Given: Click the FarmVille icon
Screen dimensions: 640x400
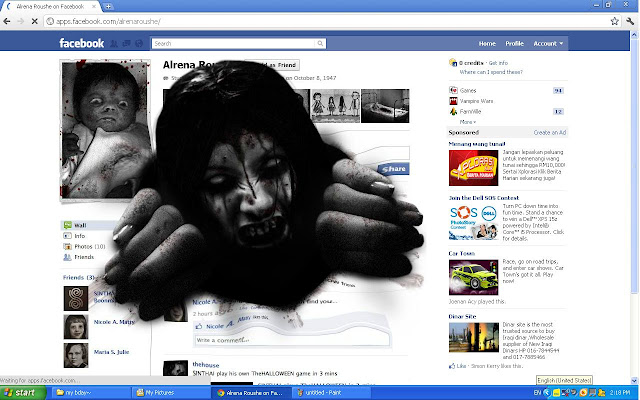Looking at the screenshot, I should pyautogui.click(x=453, y=111).
